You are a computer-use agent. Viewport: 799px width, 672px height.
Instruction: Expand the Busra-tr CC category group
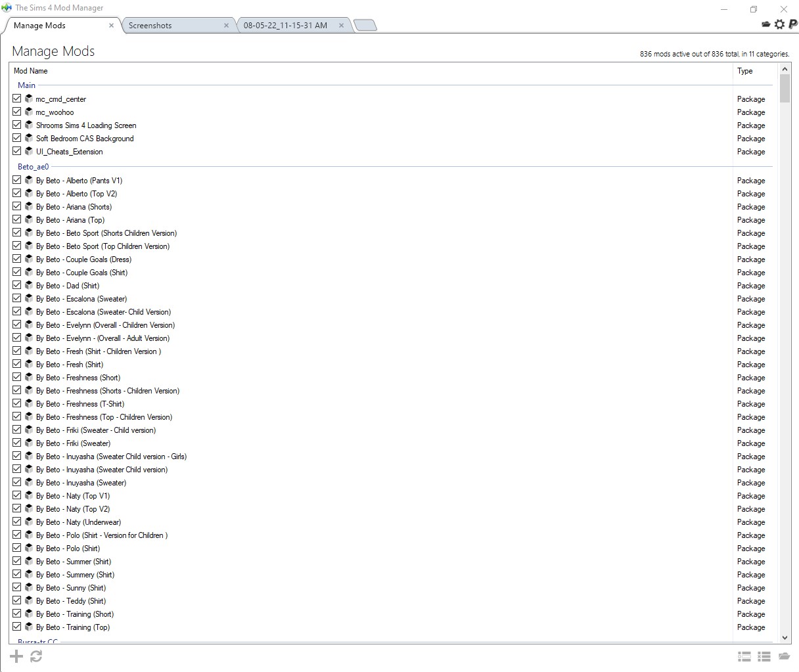tap(37, 640)
